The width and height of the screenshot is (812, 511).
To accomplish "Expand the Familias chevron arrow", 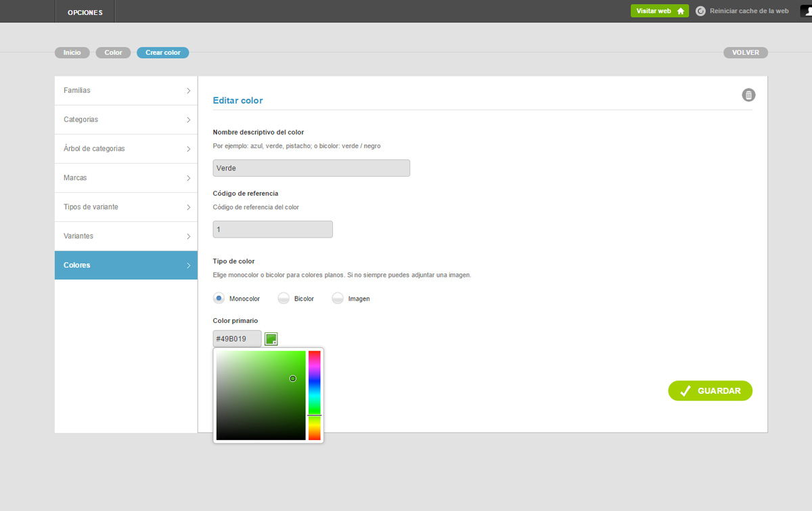I will [x=188, y=91].
